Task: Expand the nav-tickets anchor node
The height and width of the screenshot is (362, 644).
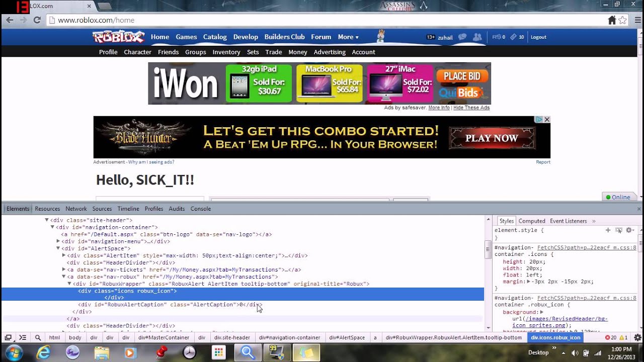Action: (x=64, y=269)
